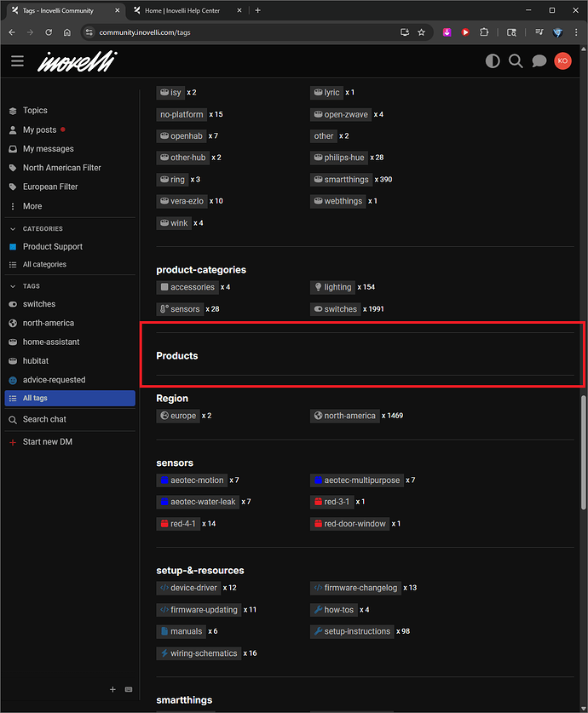The height and width of the screenshot is (713, 588).
Task: Select the Tags - Inovelli Community tab
Action: pos(65,10)
